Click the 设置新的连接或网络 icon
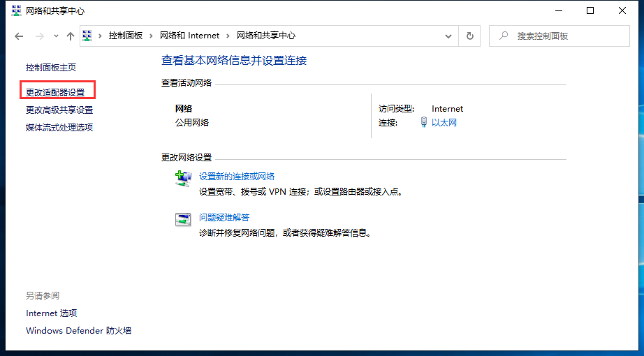The width and height of the screenshot is (644, 356). pos(183,179)
